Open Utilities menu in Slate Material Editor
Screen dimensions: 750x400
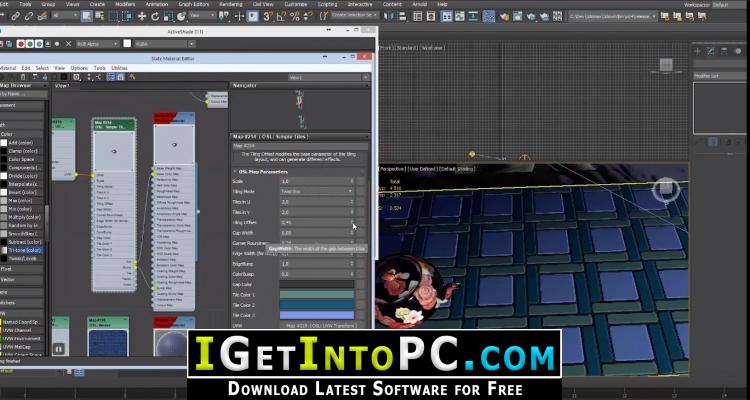[x=119, y=68]
